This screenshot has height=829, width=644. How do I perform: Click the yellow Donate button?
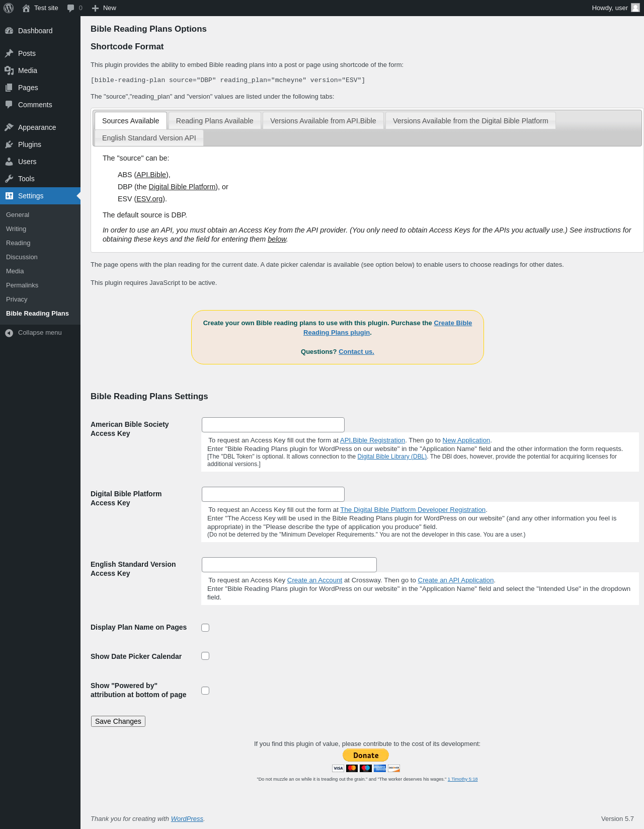tap(366, 755)
